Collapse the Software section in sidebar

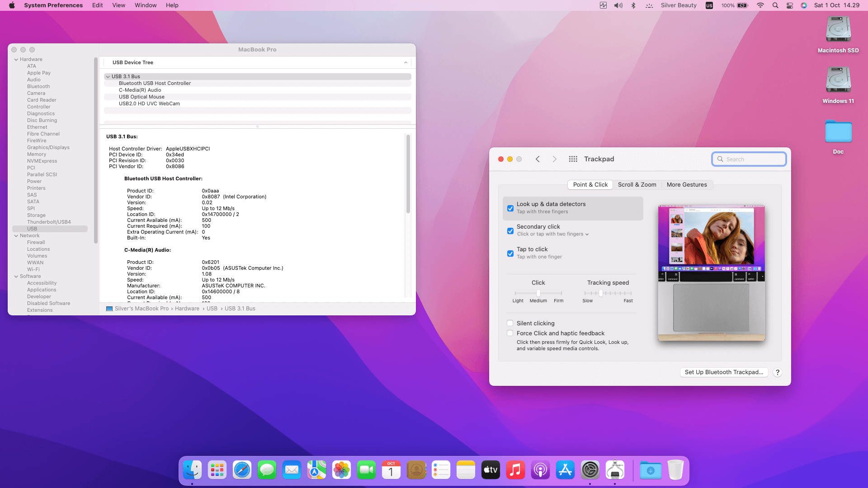(16, 277)
